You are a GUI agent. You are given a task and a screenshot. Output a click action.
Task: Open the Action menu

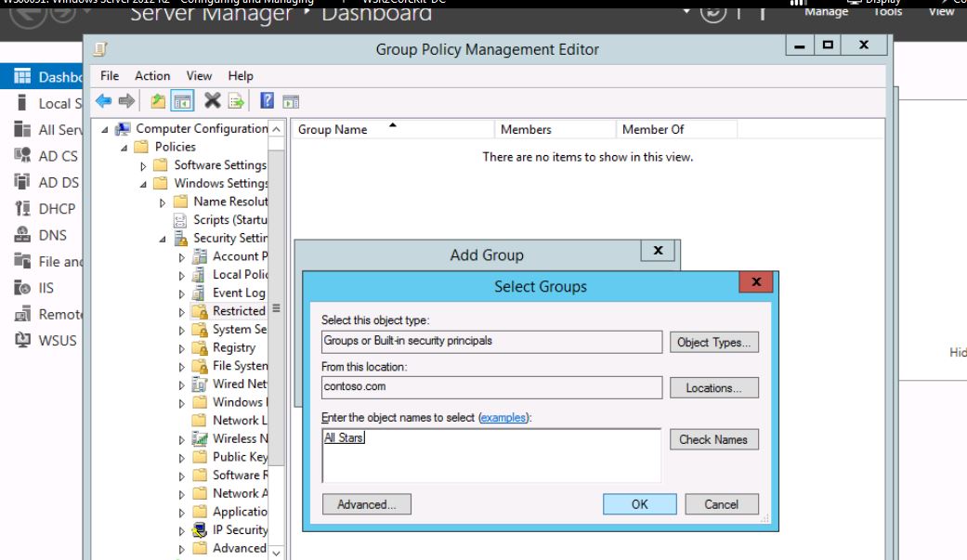click(x=152, y=76)
